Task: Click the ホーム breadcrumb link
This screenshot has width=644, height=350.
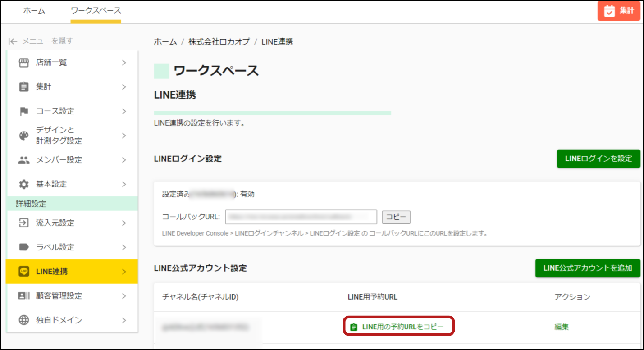Action: click(165, 42)
